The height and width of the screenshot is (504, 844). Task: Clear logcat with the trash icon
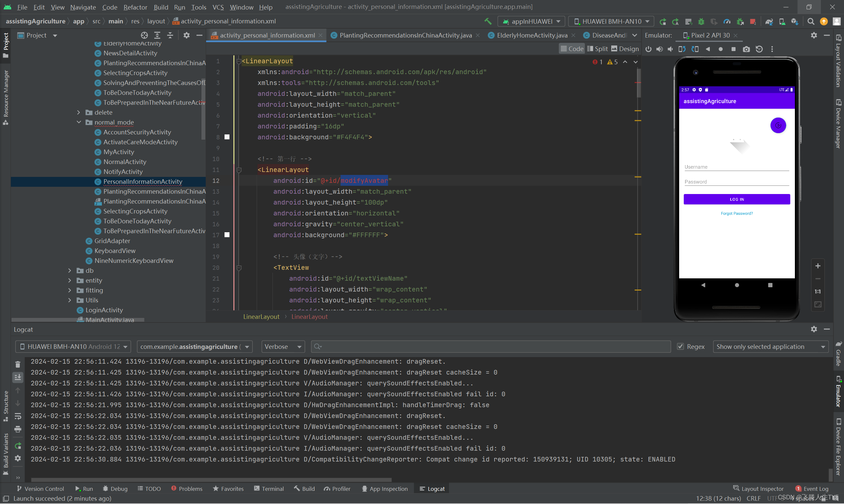coord(18,364)
